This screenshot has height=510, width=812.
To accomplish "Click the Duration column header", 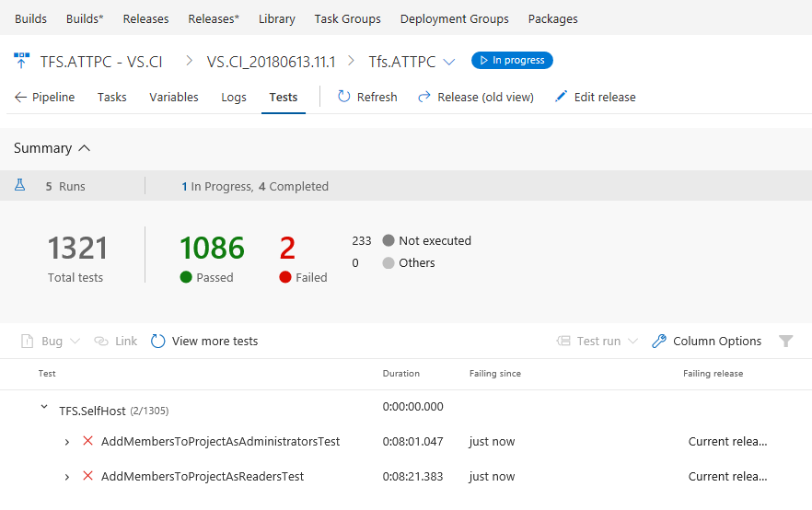I will tap(400, 374).
